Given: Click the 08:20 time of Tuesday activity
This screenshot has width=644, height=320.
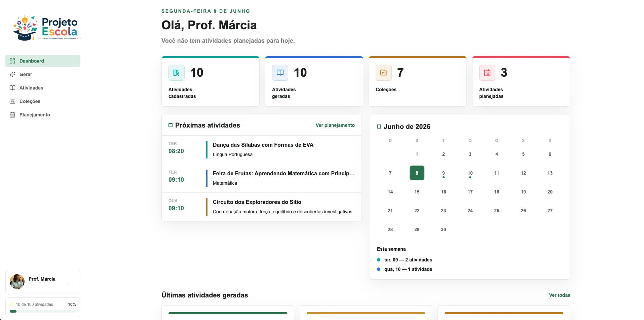Looking at the screenshot, I should coord(176,151).
